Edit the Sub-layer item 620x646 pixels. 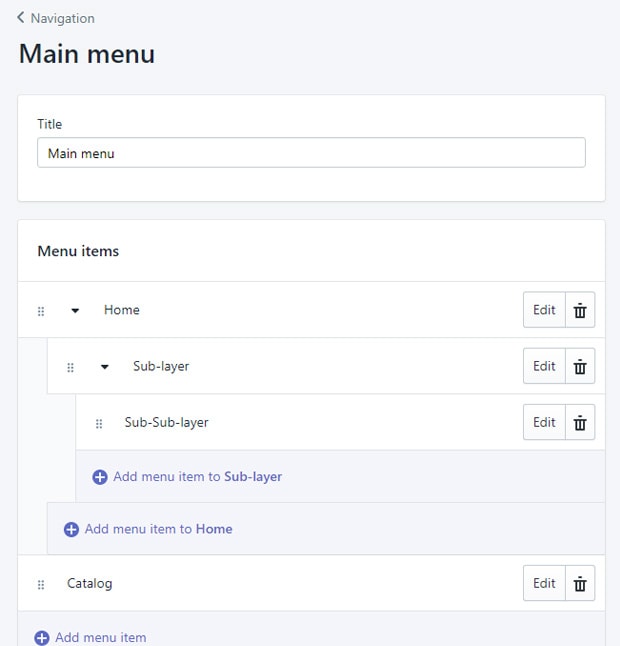point(544,366)
